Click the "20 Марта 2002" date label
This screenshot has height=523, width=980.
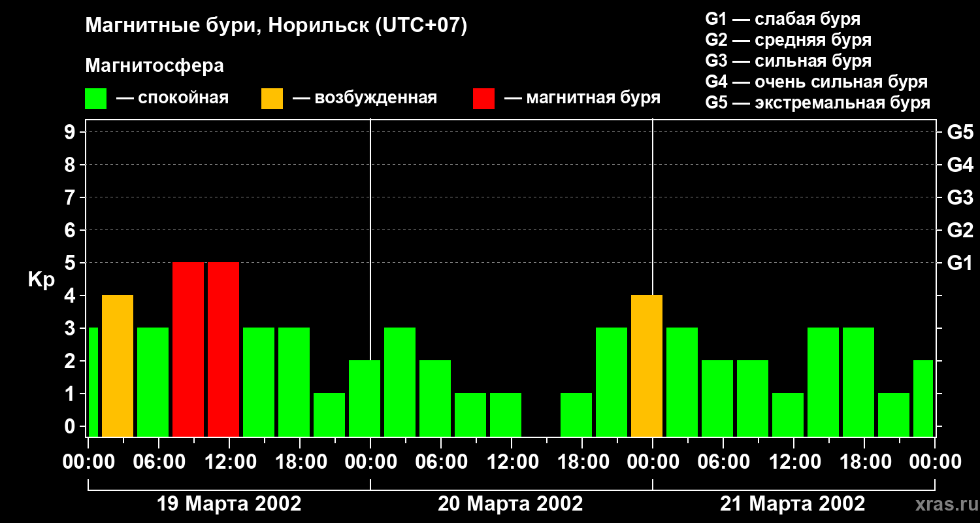[511, 504]
